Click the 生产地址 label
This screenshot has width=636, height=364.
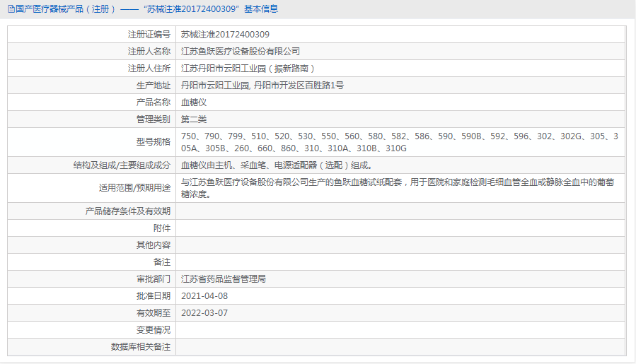[x=154, y=86]
